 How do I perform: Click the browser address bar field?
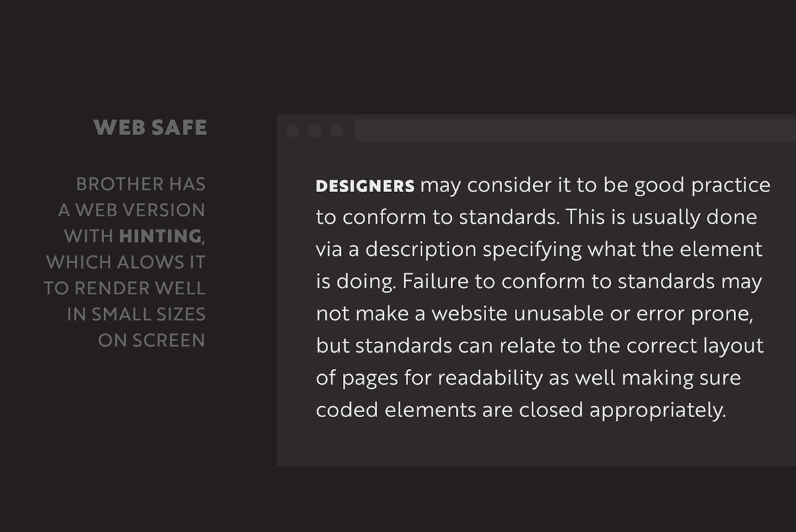pyautogui.click(x=575, y=131)
